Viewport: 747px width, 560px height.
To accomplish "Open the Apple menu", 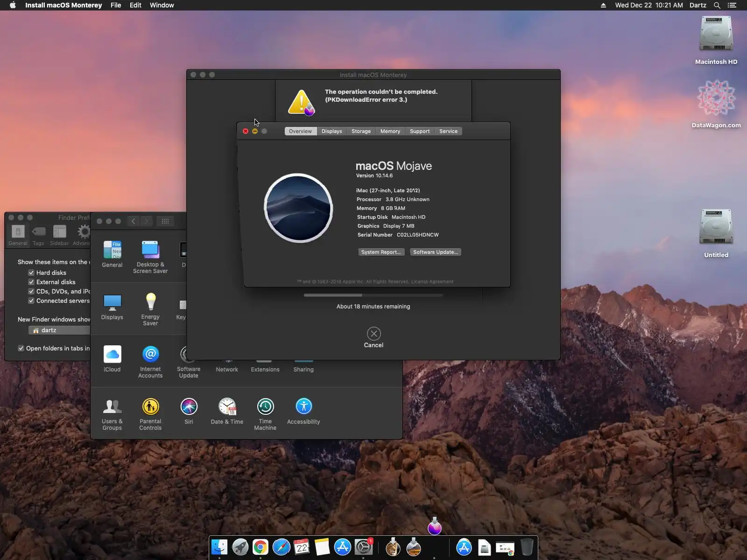I will pos(13,5).
